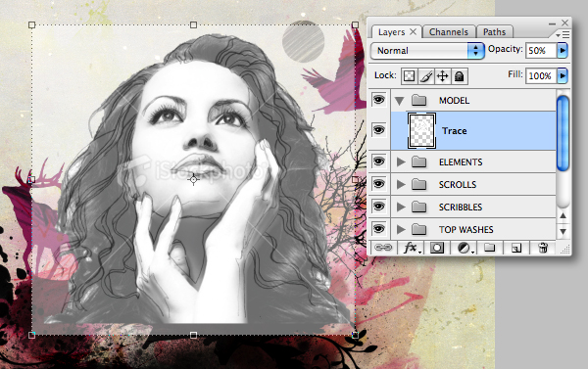The image size is (588, 369).
Task: Create a new layer icon
Action: click(x=516, y=248)
